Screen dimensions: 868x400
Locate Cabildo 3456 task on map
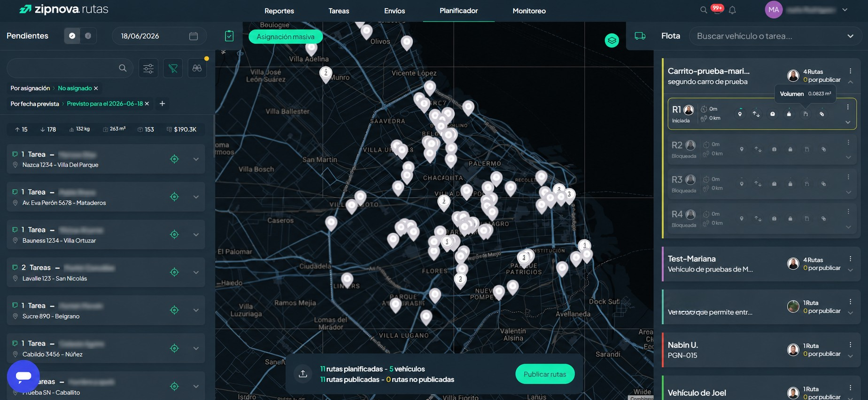tap(174, 348)
